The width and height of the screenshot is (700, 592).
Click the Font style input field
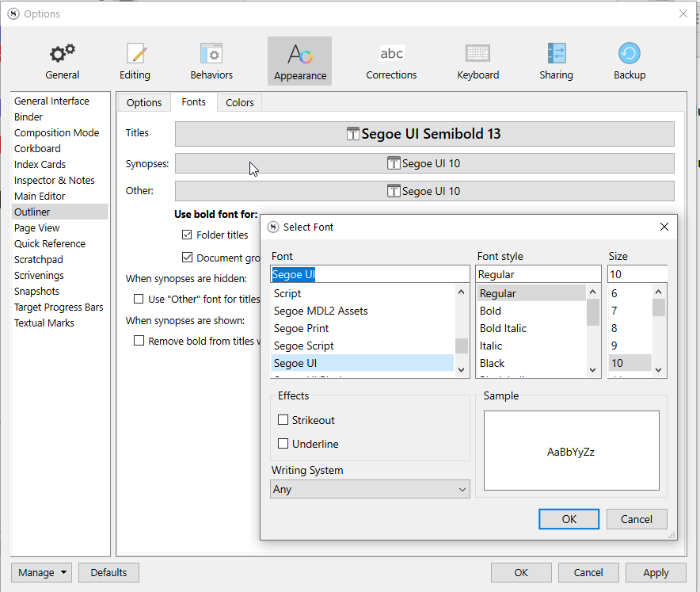538,274
